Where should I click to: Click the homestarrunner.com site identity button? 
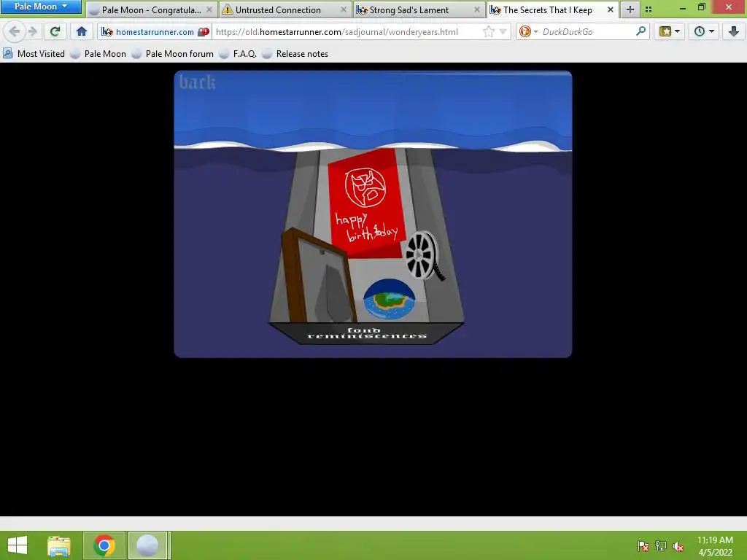(x=147, y=32)
